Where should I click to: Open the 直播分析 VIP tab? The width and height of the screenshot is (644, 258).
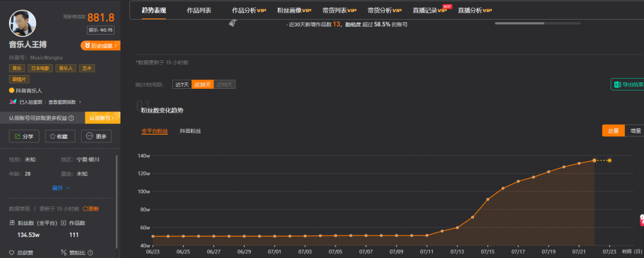coord(475,10)
